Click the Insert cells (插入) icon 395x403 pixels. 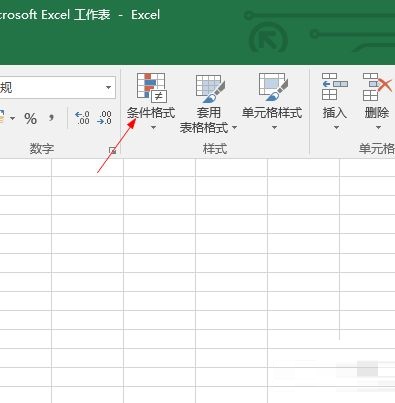[335, 87]
